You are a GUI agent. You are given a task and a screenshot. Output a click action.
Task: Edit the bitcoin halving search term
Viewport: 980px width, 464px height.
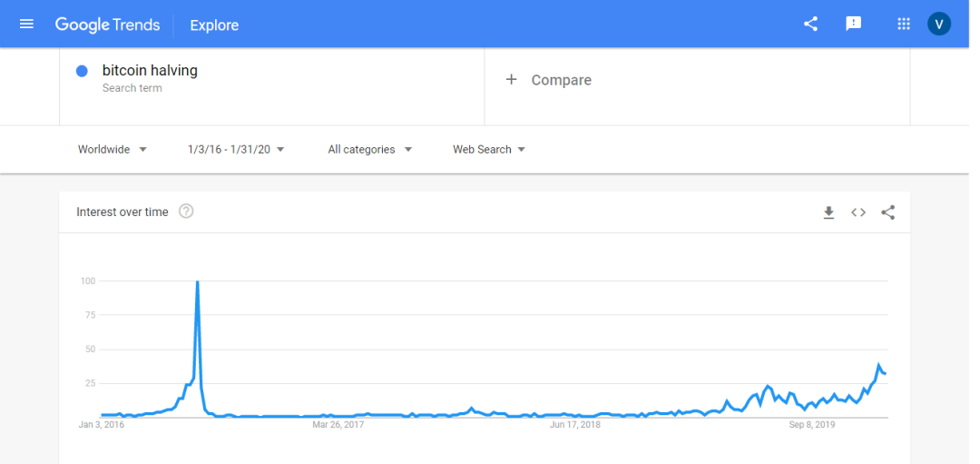tap(150, 71)
